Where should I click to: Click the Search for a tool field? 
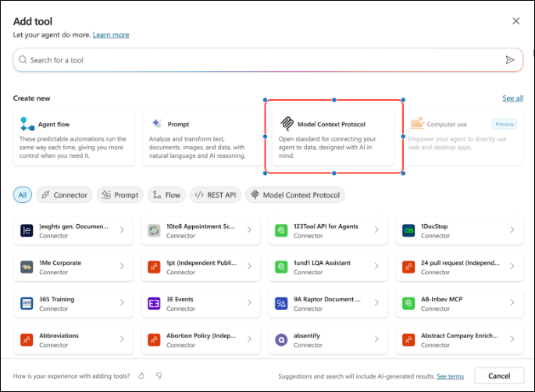268,60
